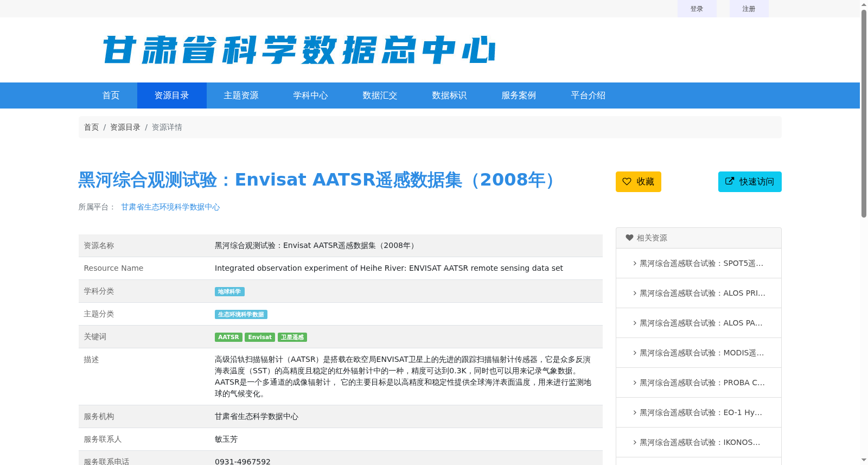The height and width of the screenshot is (465, 868).
Task: Click the 甘肃省科学数据总中心 site logo
Action: point(299,50)
